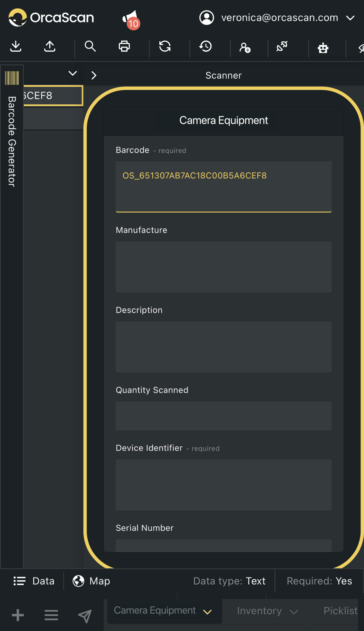The image size is (364, 631).
Task: Click the print icon
Action: pyautogui.click(x=124, y=47)
